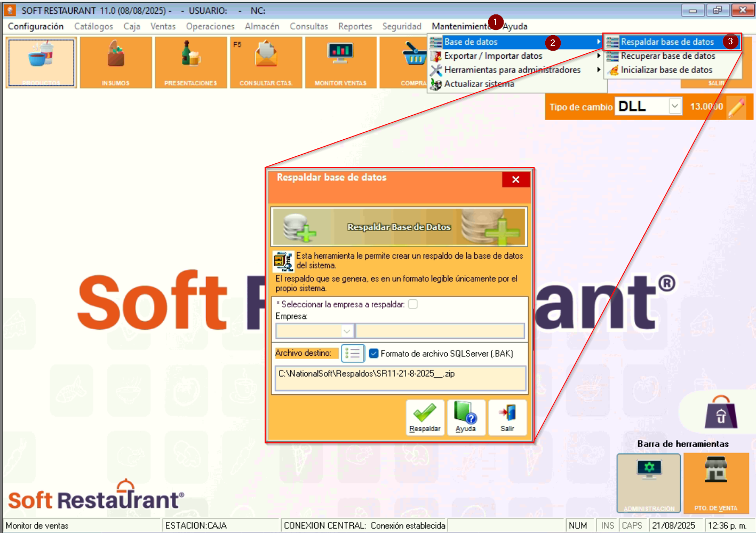Click Conexión establecida status text

(408, 526)
